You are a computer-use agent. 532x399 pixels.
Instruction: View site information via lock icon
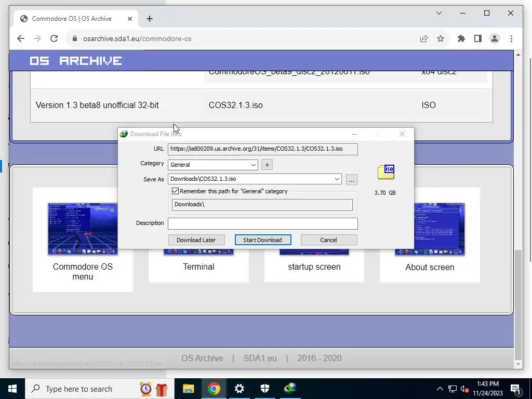point(75,38)
